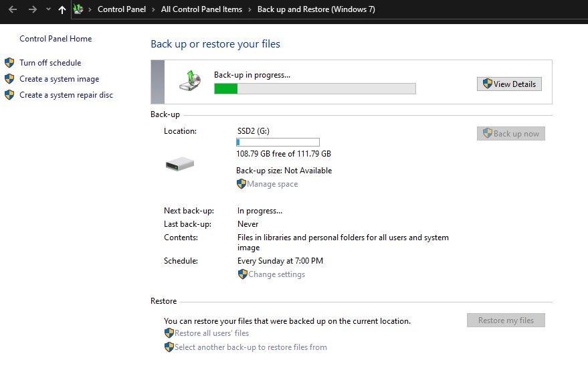The image size is (588, 368).
Task: Click the hard drive icon under Location
Action: 180,164
